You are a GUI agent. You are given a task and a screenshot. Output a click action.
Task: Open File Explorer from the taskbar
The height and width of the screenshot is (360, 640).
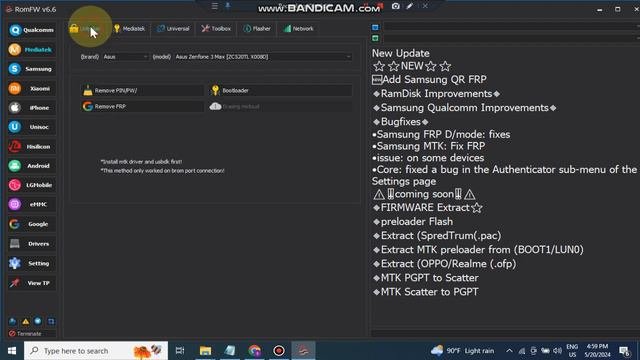pyautogui.click(x=205, y=351)
